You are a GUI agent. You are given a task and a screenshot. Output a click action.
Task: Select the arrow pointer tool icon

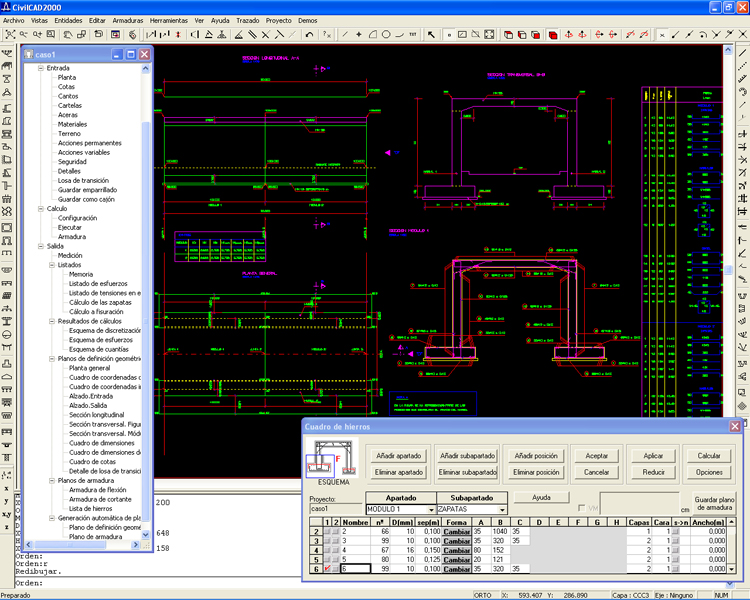(431, 34)
